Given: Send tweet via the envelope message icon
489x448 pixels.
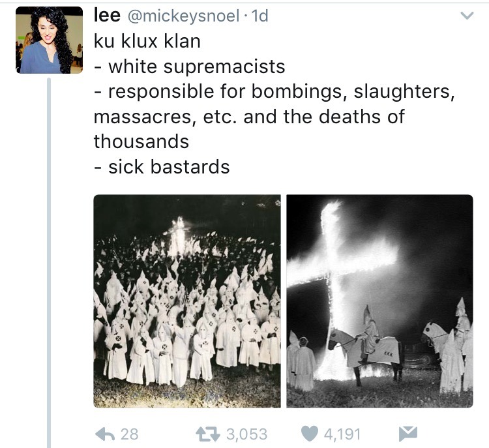Looking at the screenshot, I should pyautogui.click(x=408, y=434).
